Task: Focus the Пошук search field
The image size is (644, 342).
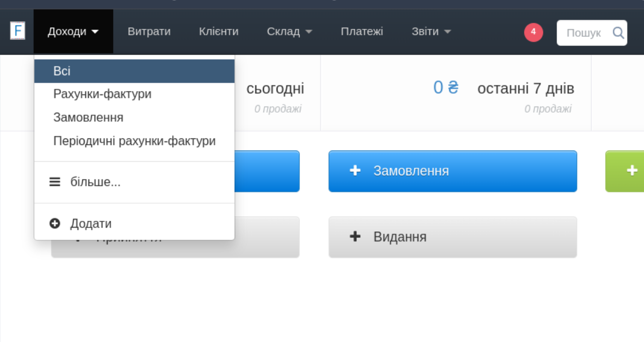Action: coord(592,33)
